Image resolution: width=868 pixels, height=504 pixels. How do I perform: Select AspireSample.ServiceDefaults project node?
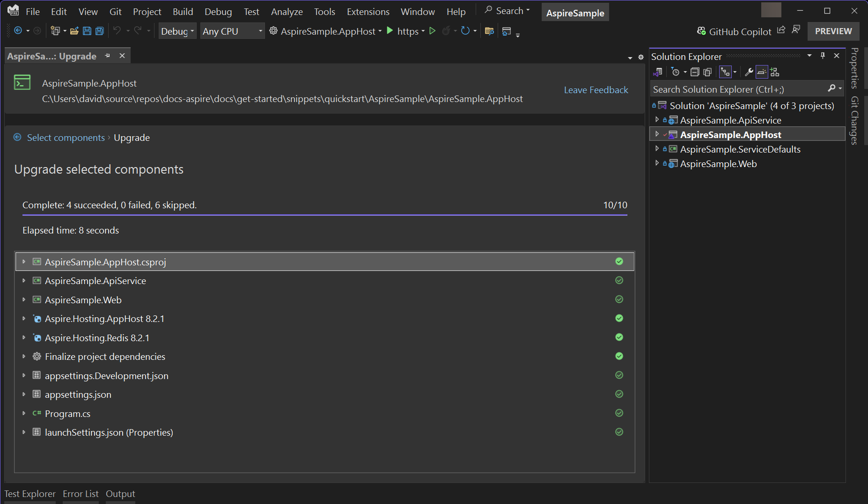pos(740,149)
